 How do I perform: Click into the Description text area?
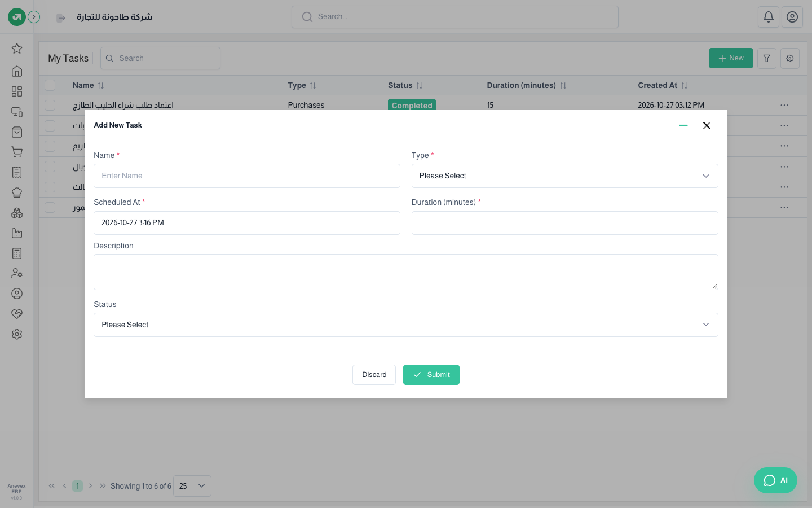point(405,272)
